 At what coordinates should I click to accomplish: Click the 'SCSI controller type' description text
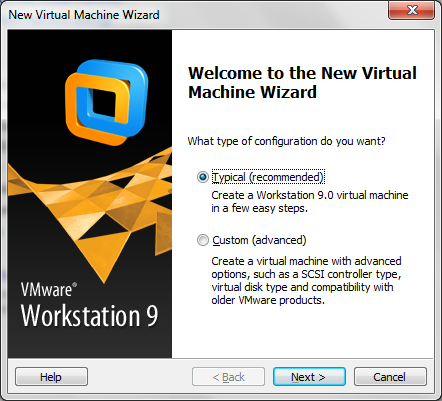pos(306,280)
